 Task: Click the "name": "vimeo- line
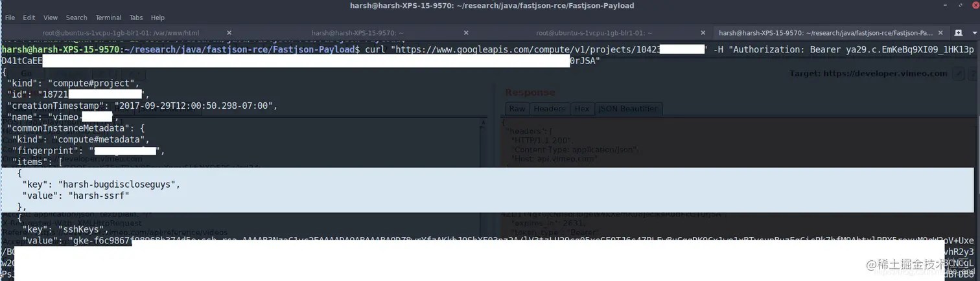coord(63,117)
